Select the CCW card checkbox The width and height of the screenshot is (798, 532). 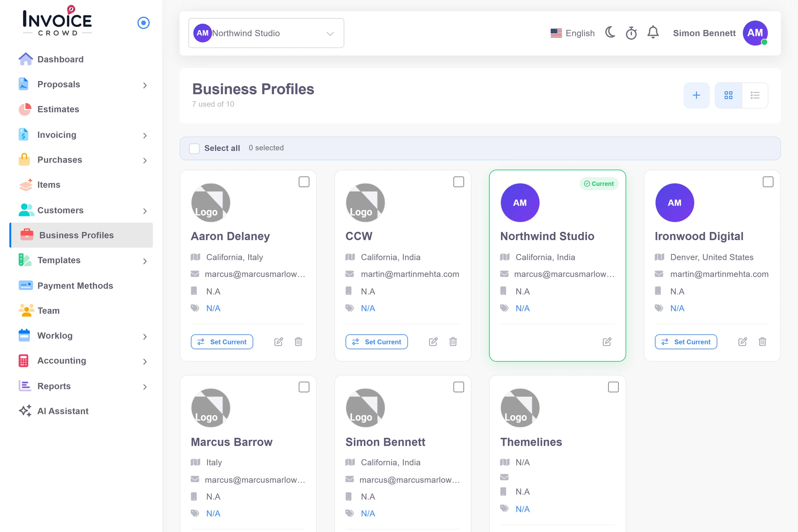[459, 182]
